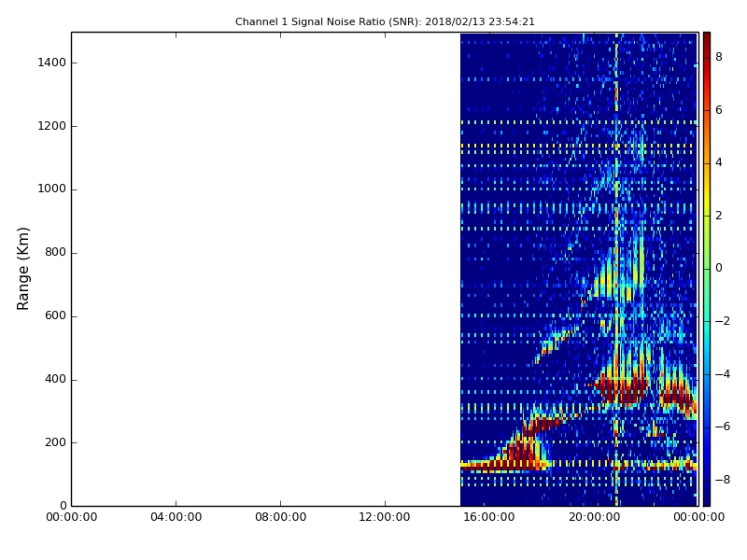Click the '1400' range tick label
This screenshot has width=747, height=560.
(52, 63)
